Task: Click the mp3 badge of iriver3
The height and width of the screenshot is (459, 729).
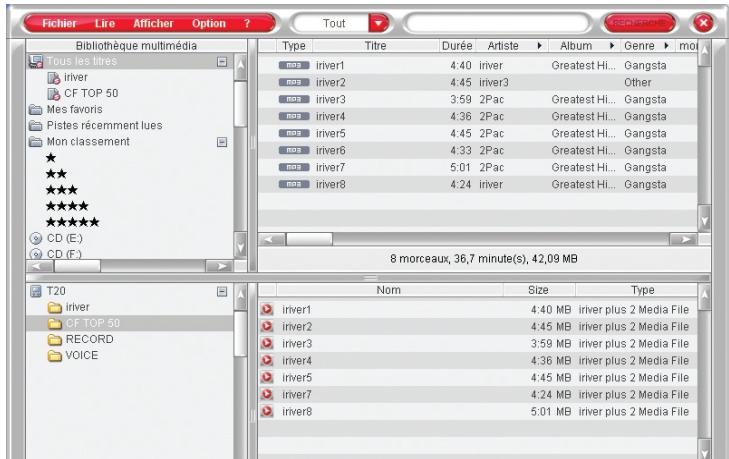Action: (x=294, y=100)
